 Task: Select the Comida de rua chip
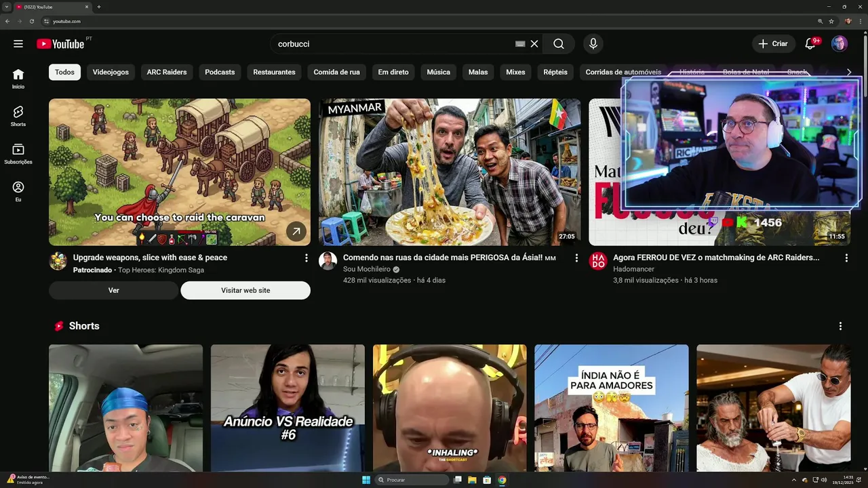[336, 72]
